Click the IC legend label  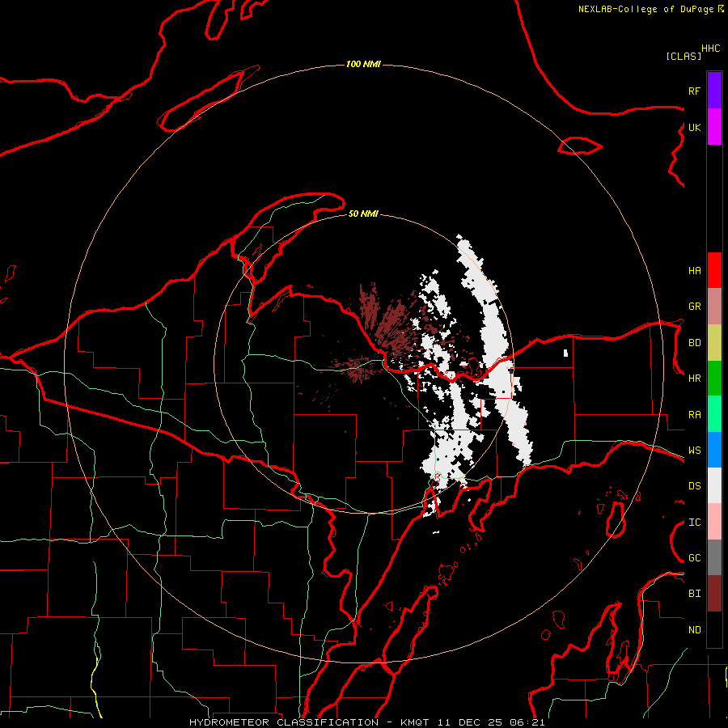(694, 523)
